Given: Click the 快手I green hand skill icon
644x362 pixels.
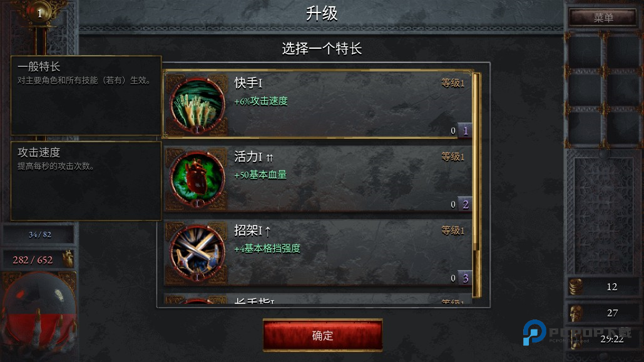Looking at the screenshot, I should click(x=197, y=104).
